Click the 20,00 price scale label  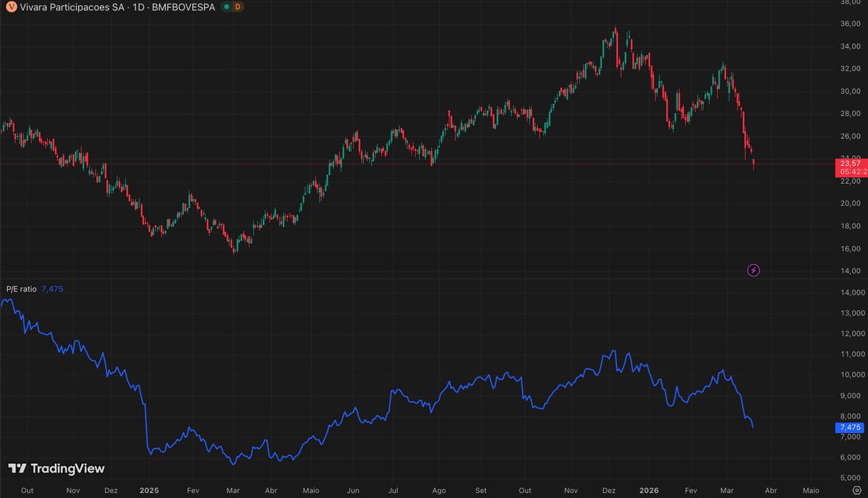[849, 203]
